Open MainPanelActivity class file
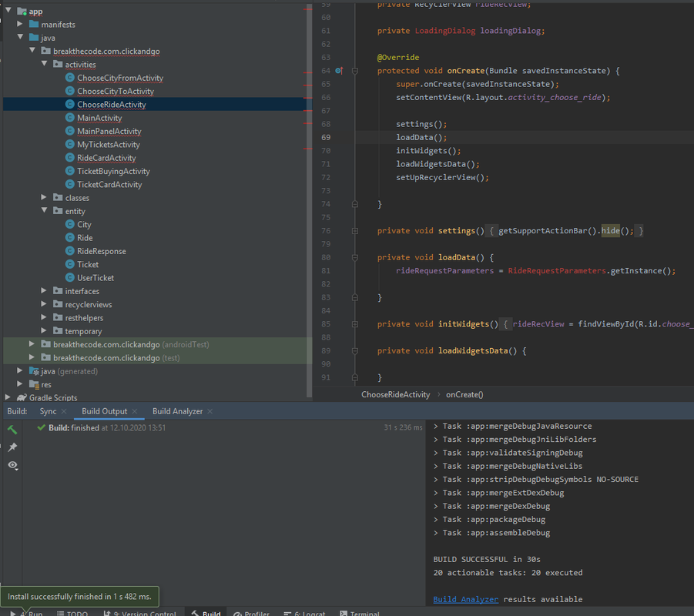The image size is (694, 616). tap(109, 131)
